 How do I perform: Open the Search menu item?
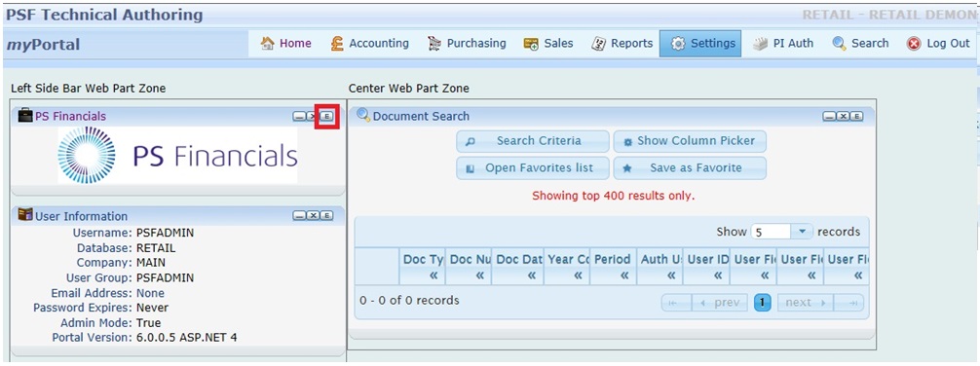pyautogui.click(x=860, y=43)
